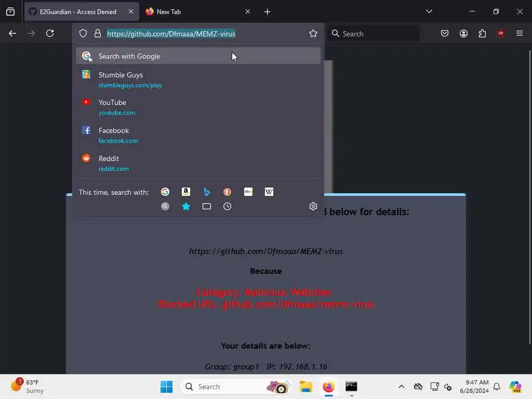Search bookmarks via star icon
Image resolution: width=532 pixels, height=399 pixels.
tap(186, 206)
